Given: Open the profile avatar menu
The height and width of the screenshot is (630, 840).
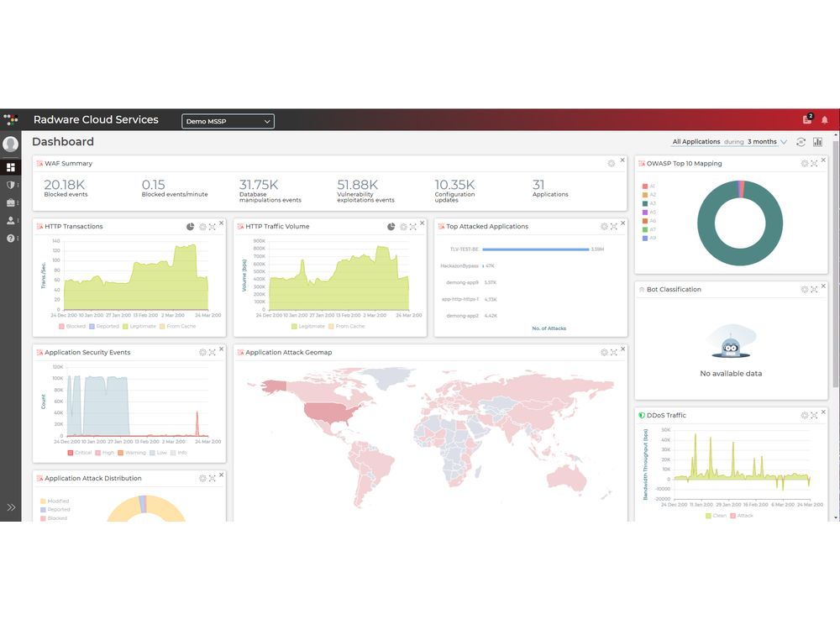Looking at the screenshot, I should click(x=11, y=144).
